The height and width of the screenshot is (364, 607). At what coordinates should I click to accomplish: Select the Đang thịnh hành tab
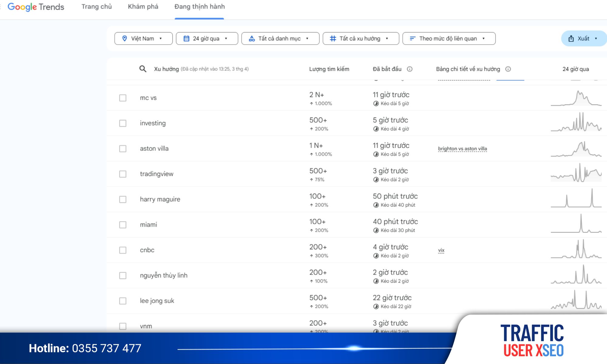199,7
